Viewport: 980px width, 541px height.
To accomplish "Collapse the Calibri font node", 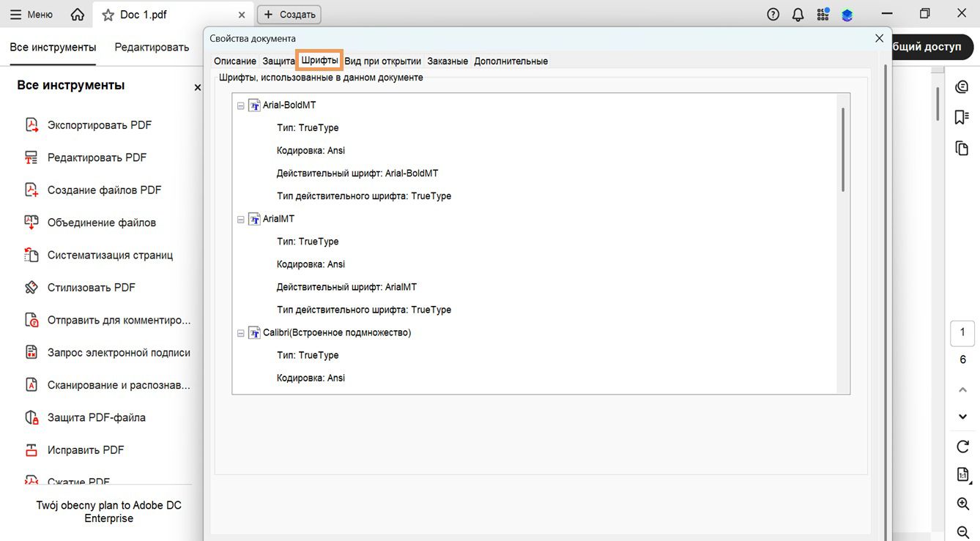I will pyautogui.click(x=241, y=333).
